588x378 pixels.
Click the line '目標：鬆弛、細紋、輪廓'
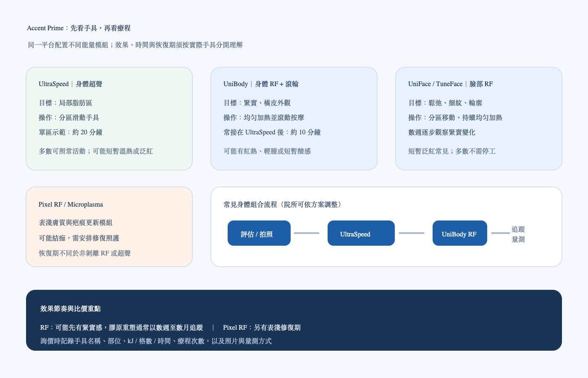coord(445,103)
